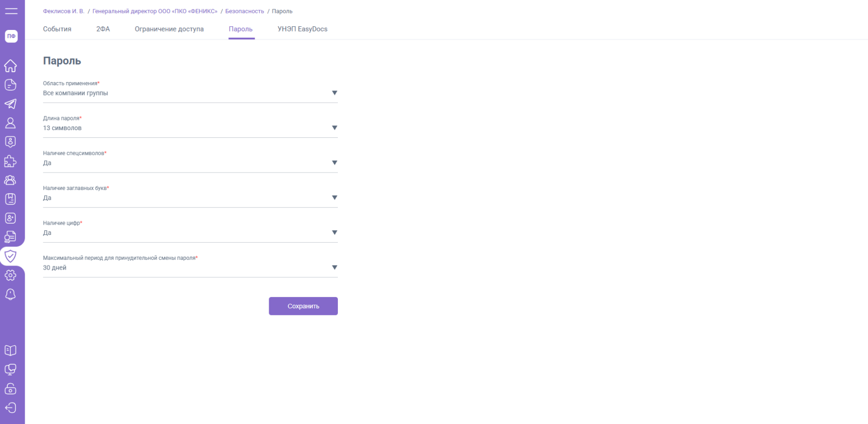This screenshot has height=424, width=868.
Task: Open the user profile icon in sidebar
Action: (x=10, y=123)
